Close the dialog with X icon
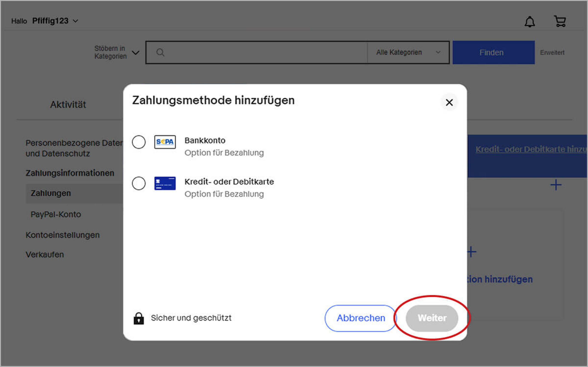588x367 pixels. 449,103
